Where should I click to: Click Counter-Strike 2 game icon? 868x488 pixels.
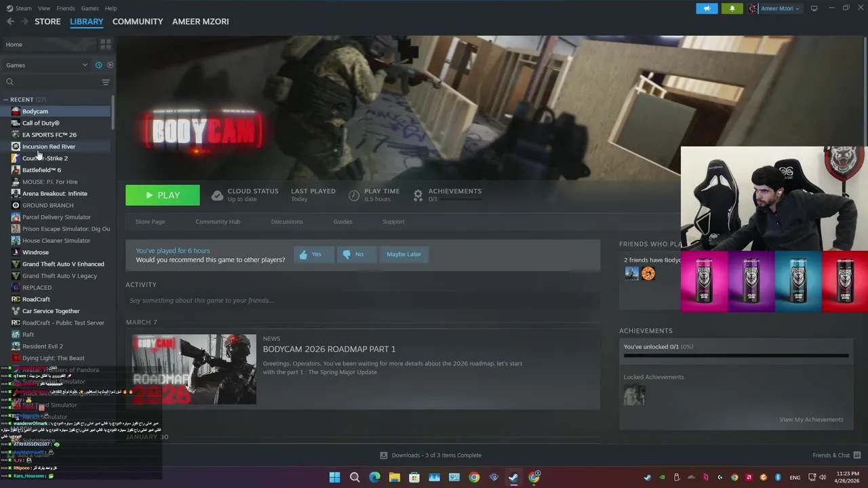[16, 158]
